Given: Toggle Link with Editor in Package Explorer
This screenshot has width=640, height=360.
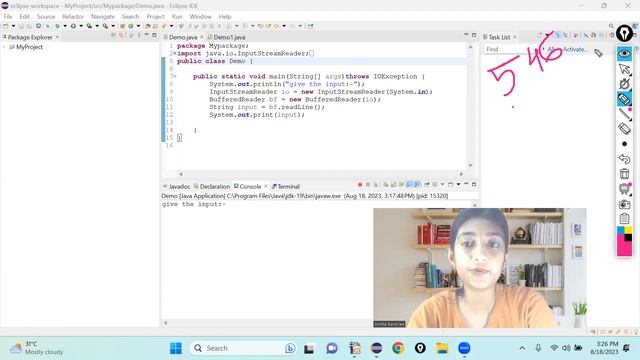Looking at the screenshot, I should point(122,36).
